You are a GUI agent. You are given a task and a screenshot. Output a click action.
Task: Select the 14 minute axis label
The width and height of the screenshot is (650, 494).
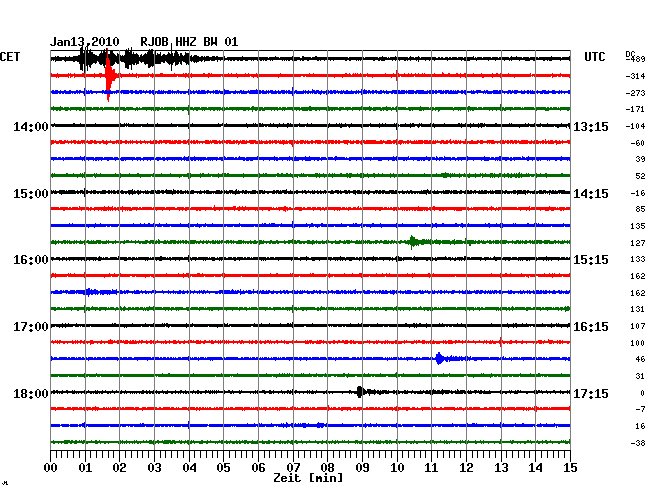(535, 468)
